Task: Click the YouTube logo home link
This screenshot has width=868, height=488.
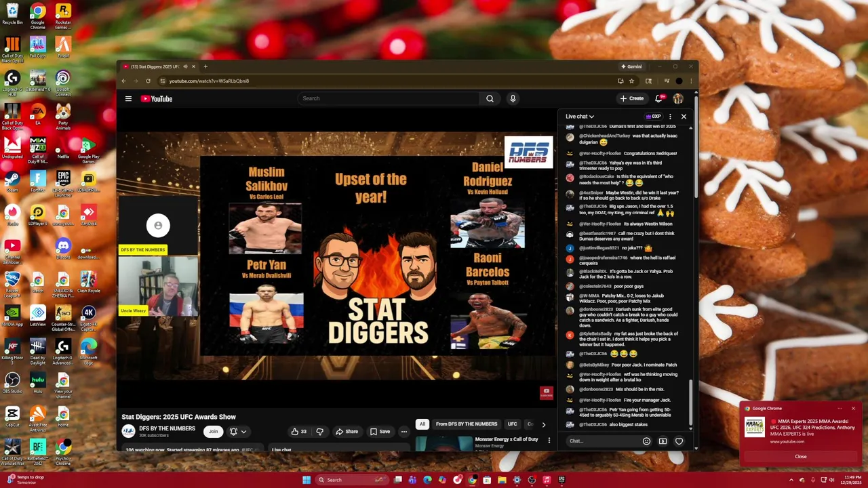Action: pos(157,98)
